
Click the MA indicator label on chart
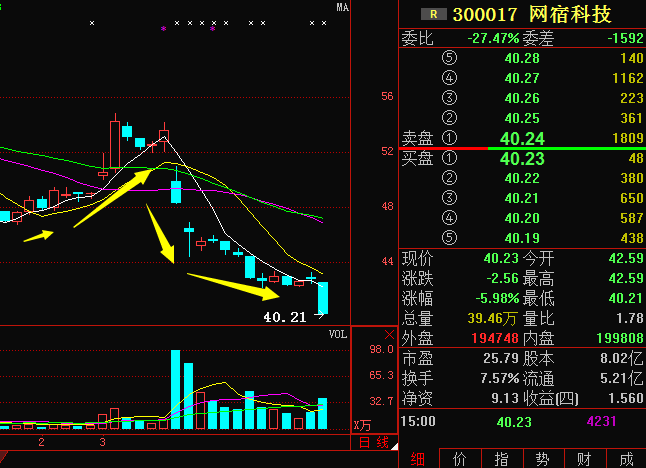point(342,8)
